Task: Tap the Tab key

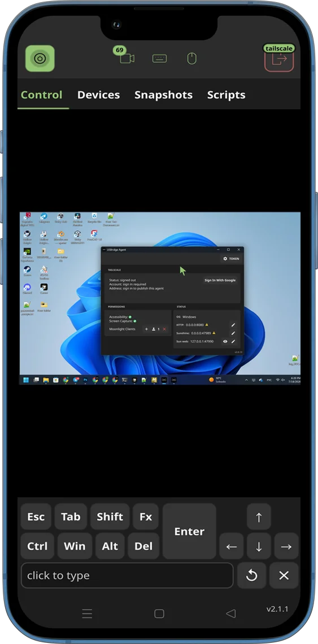Action: (71, 517)
